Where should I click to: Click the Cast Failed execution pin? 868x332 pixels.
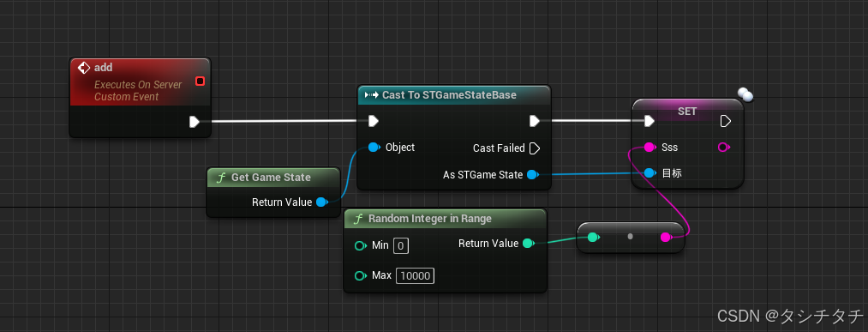point(534,148)
